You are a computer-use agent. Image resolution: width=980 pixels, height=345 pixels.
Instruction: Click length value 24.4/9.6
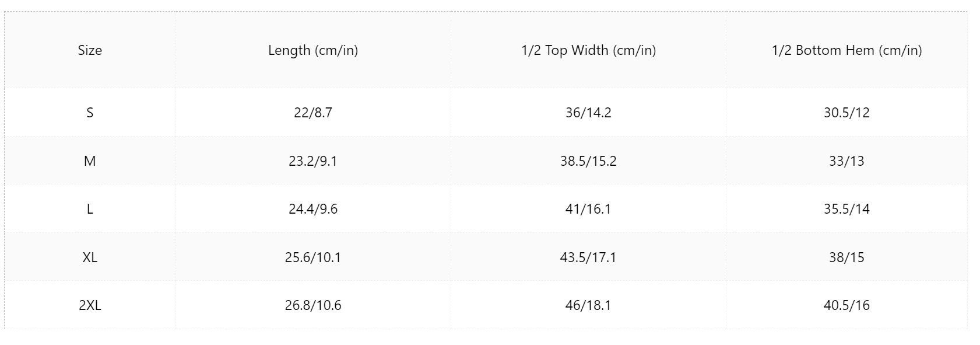pos(313,209)
